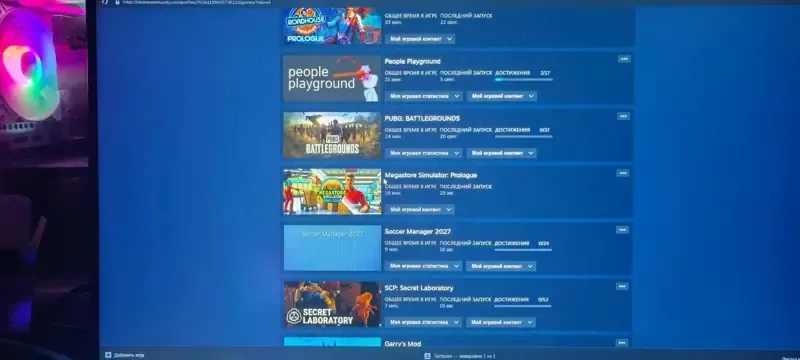Viewport: 800px width, 360px height.
Task: Open the three-dot menu for Garry's Mod
Action: point(621,343)
